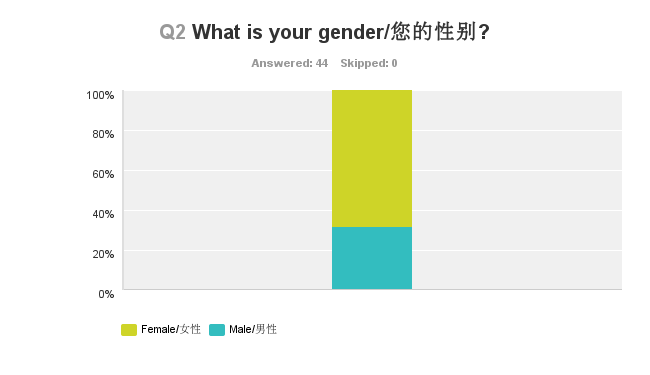Click the chart title 'What is your gender'

point(286,32)
